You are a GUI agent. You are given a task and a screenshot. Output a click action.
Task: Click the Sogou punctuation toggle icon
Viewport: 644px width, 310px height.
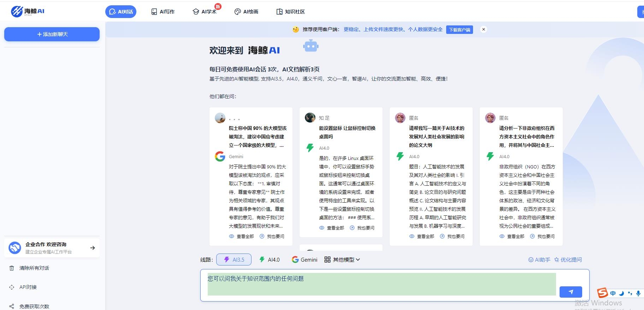pos(630,293)
